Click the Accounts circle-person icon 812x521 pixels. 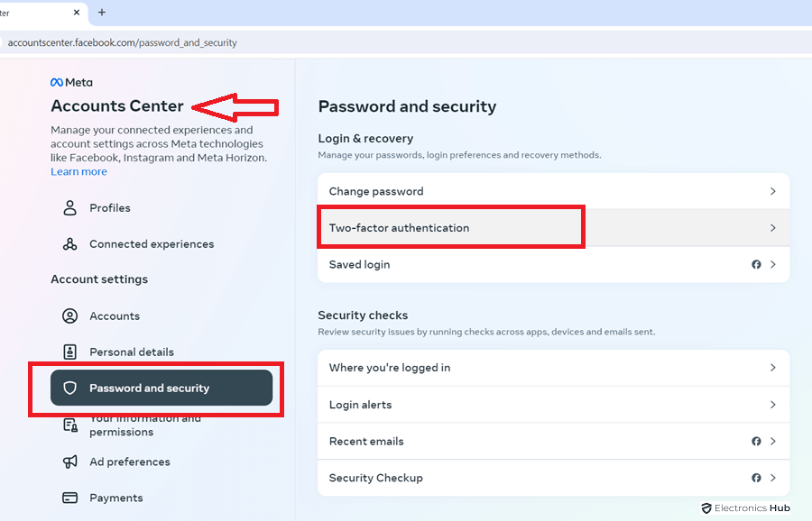coord(69,316)
